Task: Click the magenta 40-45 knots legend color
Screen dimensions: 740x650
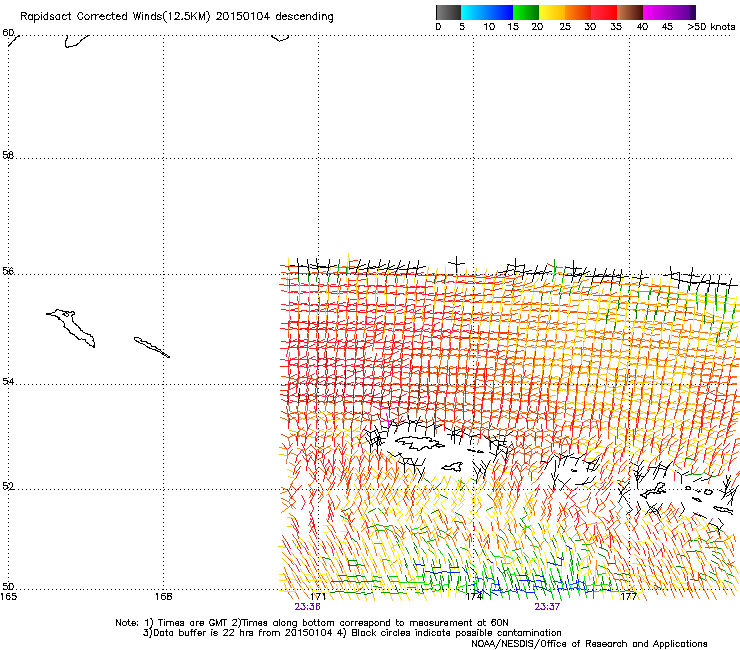Action: point(656,12)
